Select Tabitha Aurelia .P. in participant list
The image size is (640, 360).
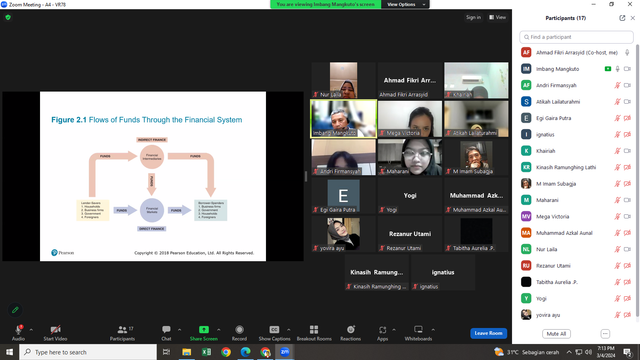point(576,282)
